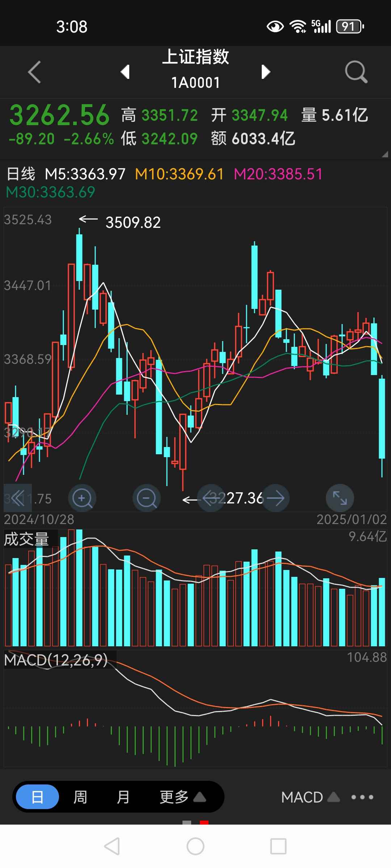This screenshot has height=868, width=391.
Task: Tap MACD scale value 104.88
Action: tap(367, 657)
